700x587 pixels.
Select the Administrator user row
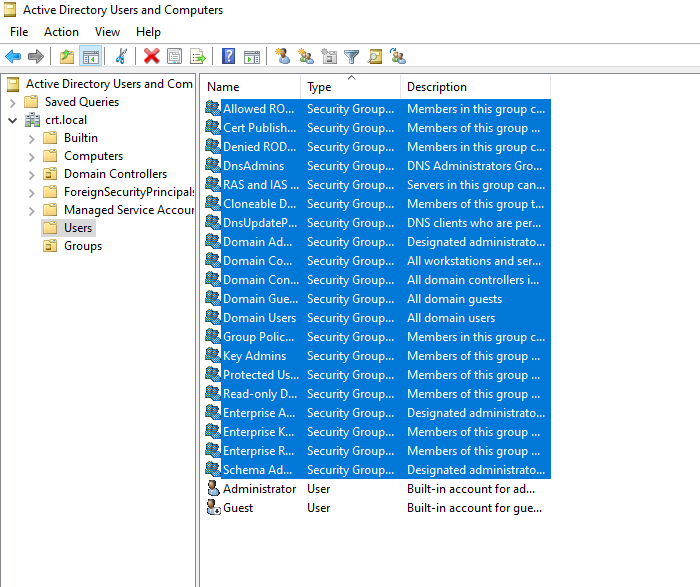tap(378, 488)
